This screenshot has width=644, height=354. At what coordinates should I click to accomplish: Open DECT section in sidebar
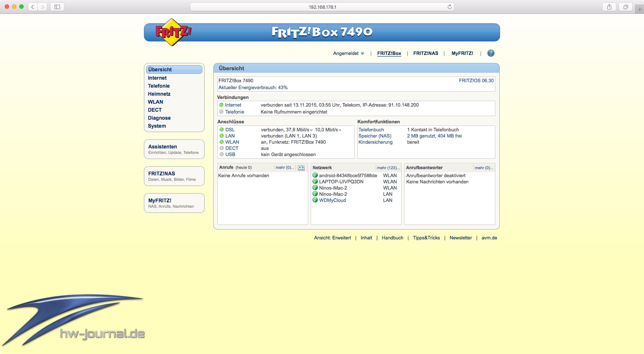click(x=155, y=110)
